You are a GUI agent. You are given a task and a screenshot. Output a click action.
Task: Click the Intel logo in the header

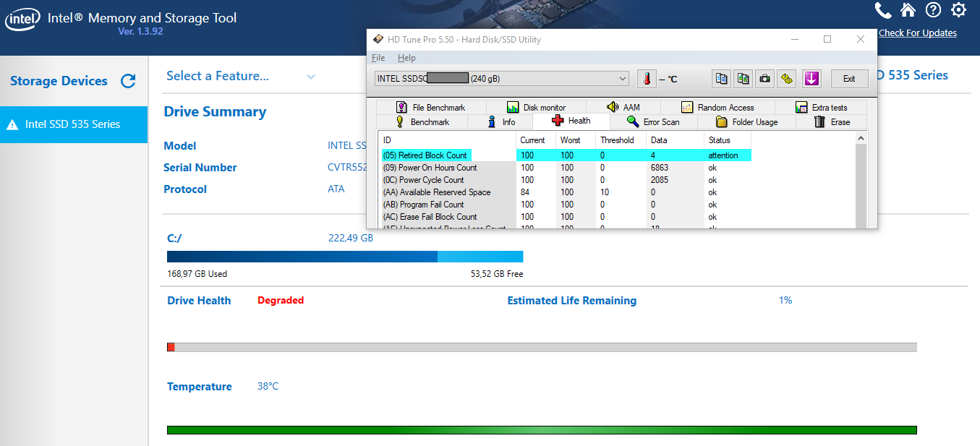point(22,20)
